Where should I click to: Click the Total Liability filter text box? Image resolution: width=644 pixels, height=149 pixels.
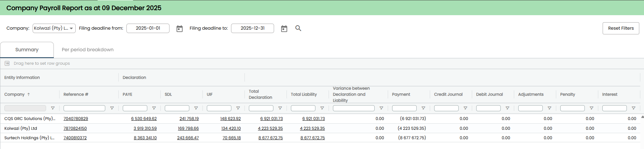(303, 108)
